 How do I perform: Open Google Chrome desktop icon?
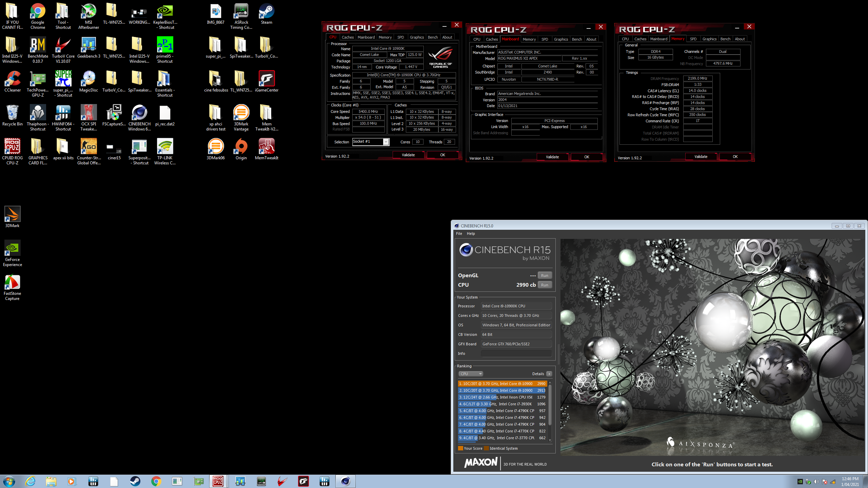click(x=38, y=16)
